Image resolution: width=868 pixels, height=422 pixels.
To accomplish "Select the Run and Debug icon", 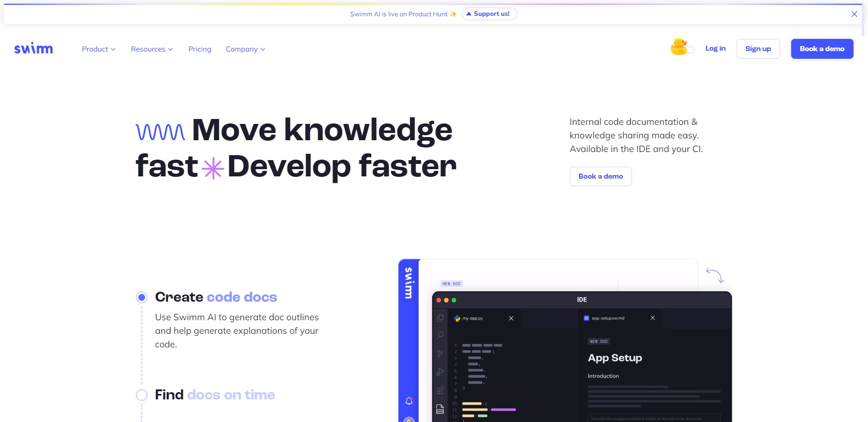I will pyautogui.click(x=440, y=371).
